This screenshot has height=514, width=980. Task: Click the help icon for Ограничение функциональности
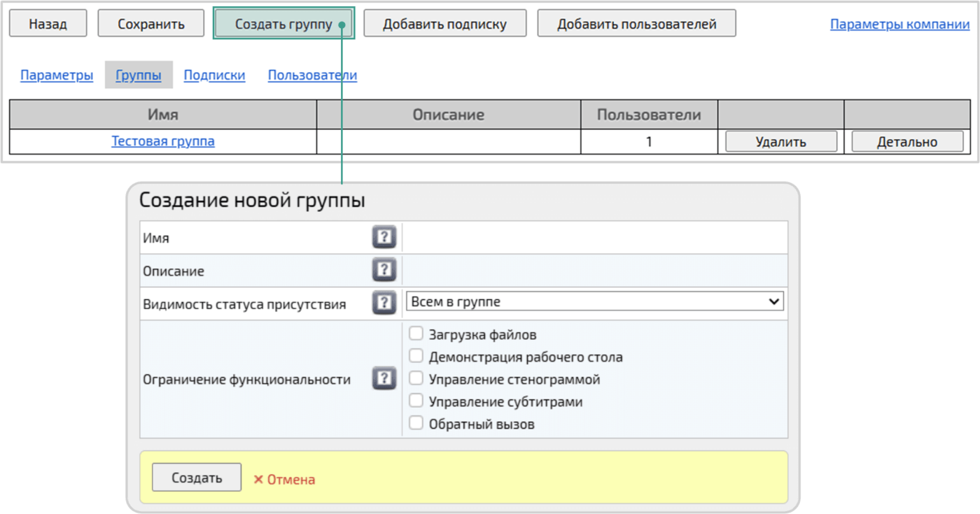pos(384,376)
